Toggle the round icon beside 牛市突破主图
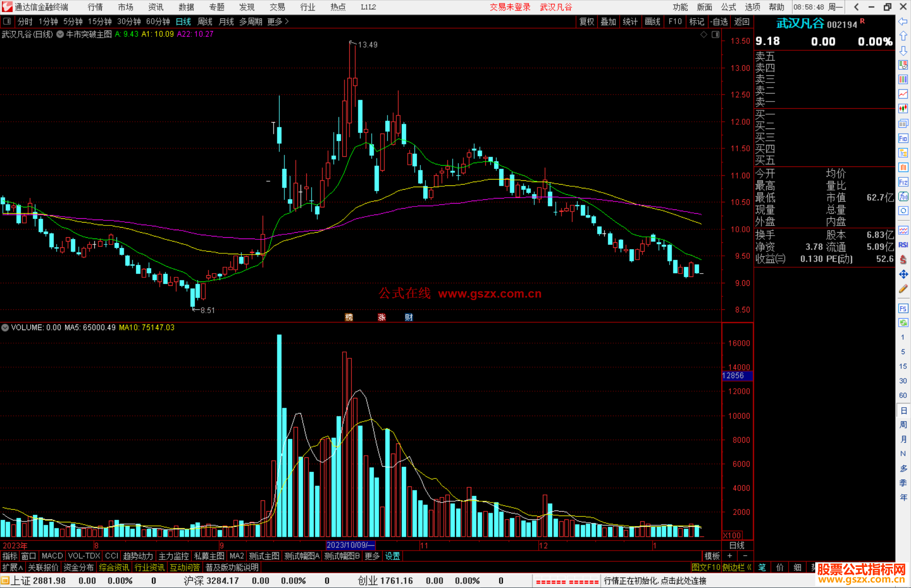This screenshot has height=588, width=911. coord(60,34)
